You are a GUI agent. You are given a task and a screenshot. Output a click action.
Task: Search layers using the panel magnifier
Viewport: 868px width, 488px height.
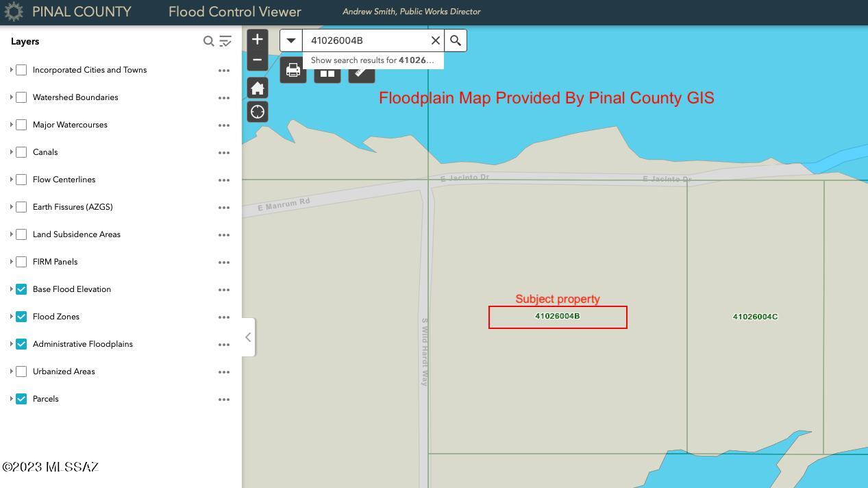click(x=209, y=42)
